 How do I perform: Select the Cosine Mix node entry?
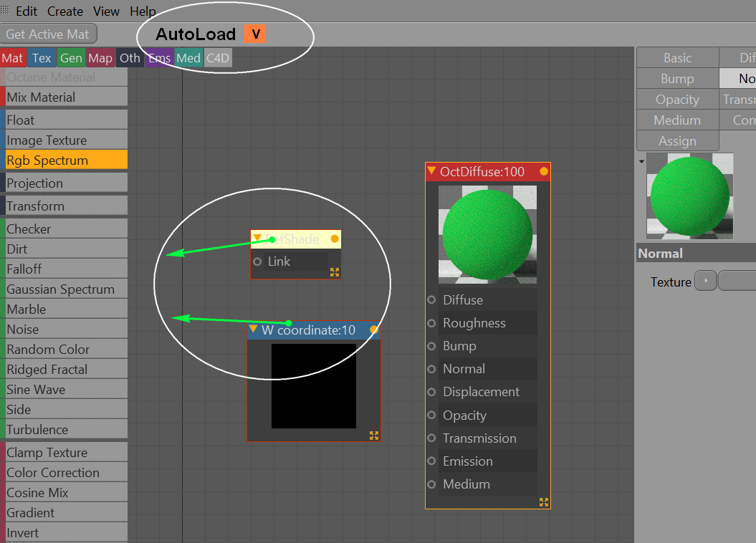click(64, 493)
